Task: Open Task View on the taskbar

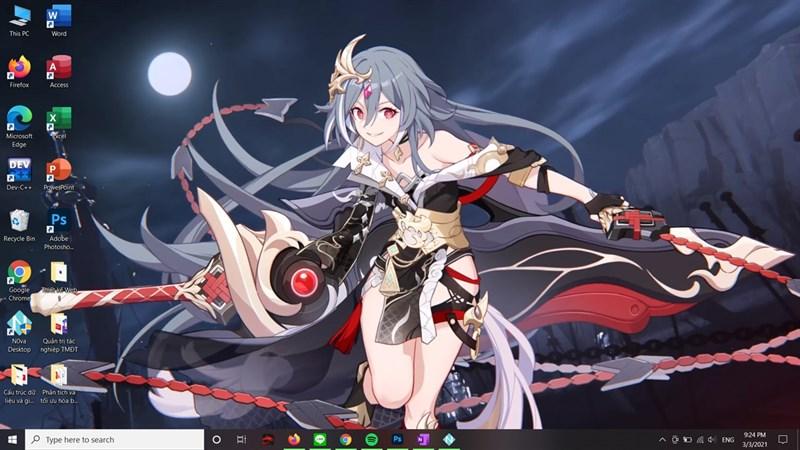Action: click(x=241, y=439)
